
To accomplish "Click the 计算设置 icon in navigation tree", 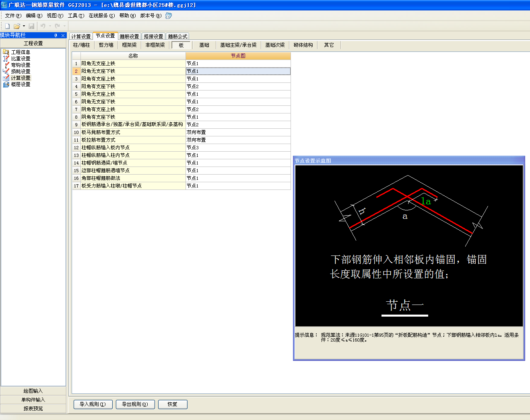I will (6, 78).
